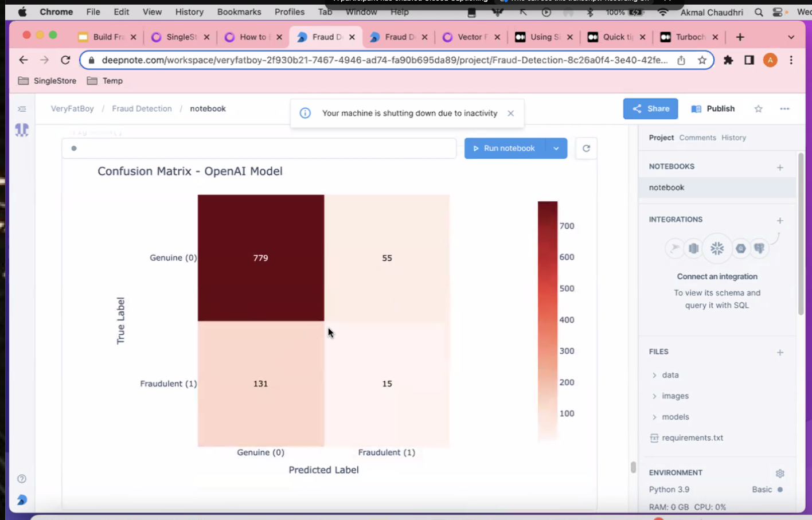This screenshot has height=520, width=812.
Task: Click the Publish button
Action: [713, 109]
